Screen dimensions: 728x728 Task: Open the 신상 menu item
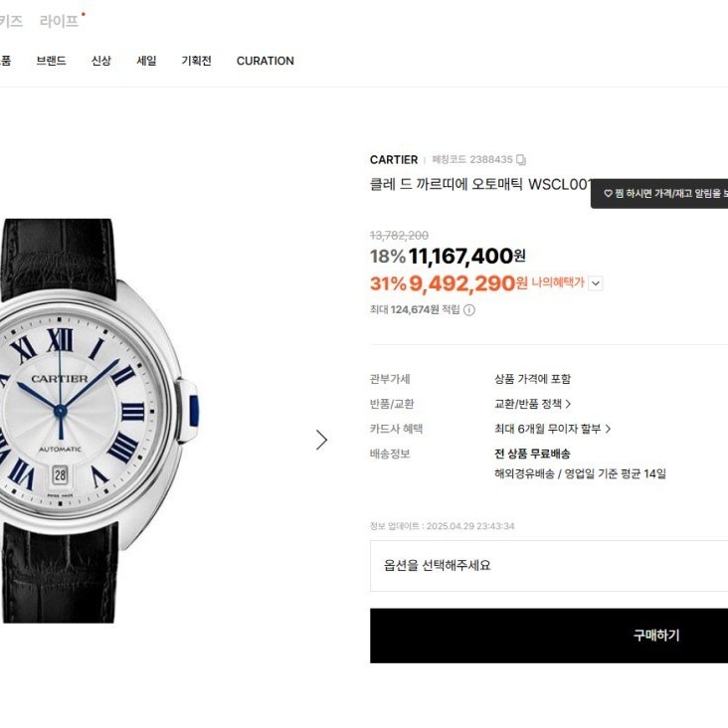pos(101,61)
